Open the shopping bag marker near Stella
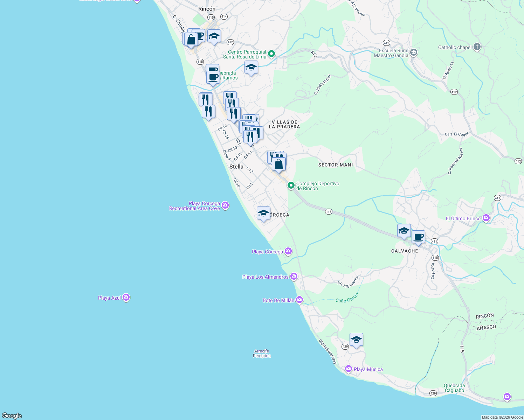This screenshot has width=524, height=420. pyautogui.click(x=278, y=164)
